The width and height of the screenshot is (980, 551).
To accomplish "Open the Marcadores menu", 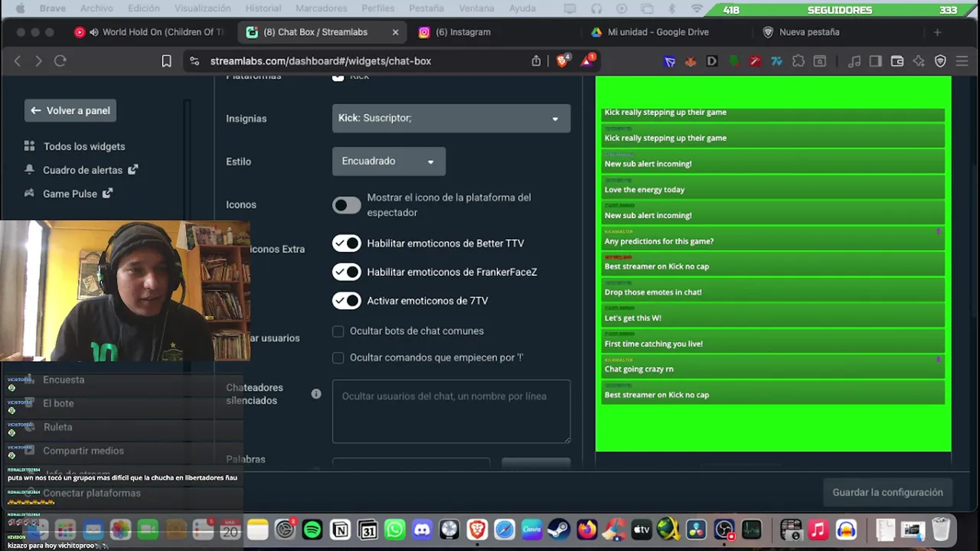I will [x=321, y=8].
